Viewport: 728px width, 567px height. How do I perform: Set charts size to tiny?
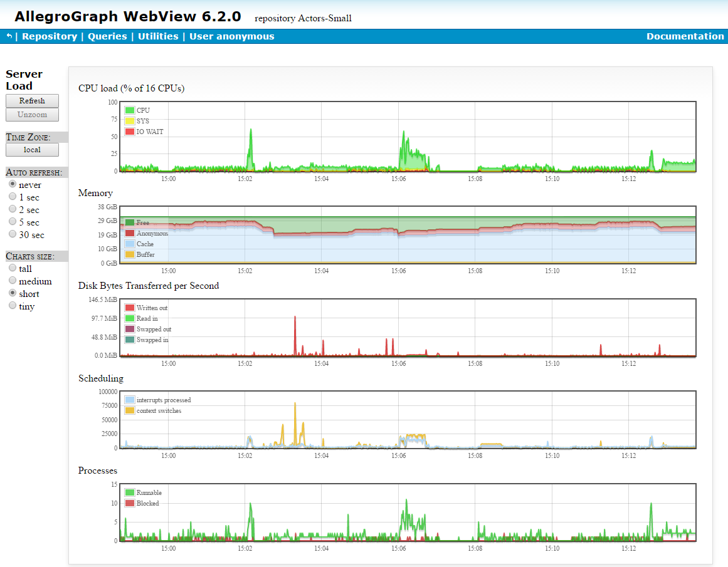point(13,306)
